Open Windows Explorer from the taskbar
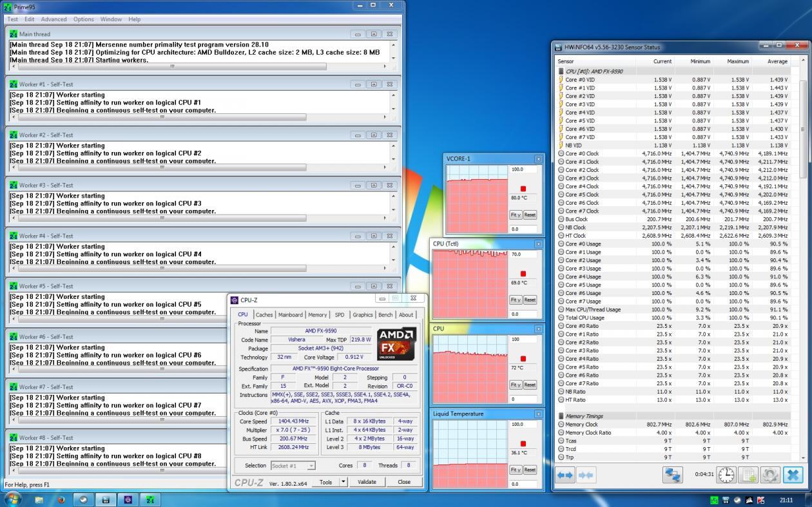This screenshot has width=812, height=507. coord(39,499)
